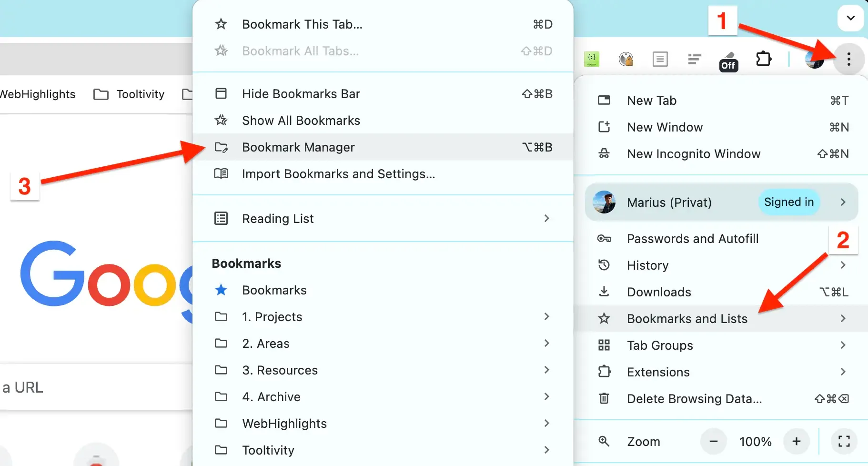Decrease zoom with minus button
Image resolution: width=868 pixels, height=466 pixels.
tap(713, 441)
